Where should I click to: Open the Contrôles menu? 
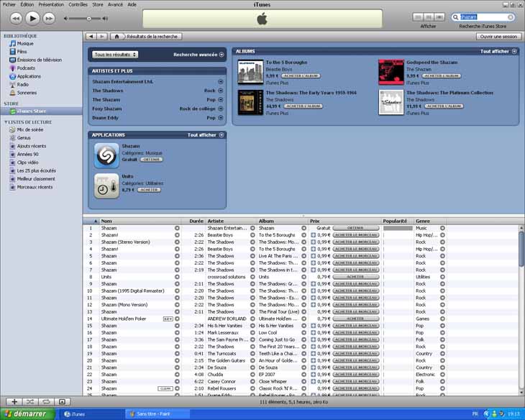point(78,4)
